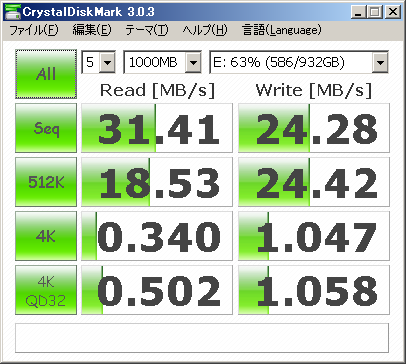Minimize the CrystalDiskMark window

point(359,13)
